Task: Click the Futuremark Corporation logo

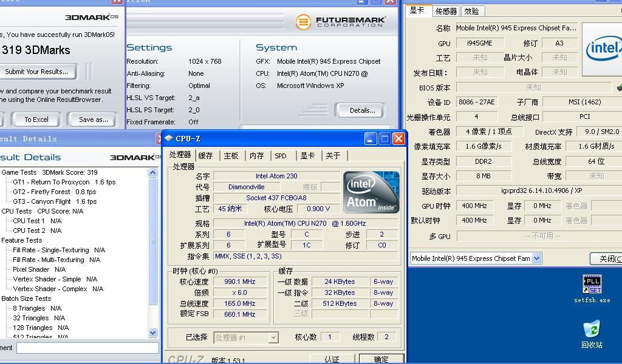Action: click(x=340, y=21)
